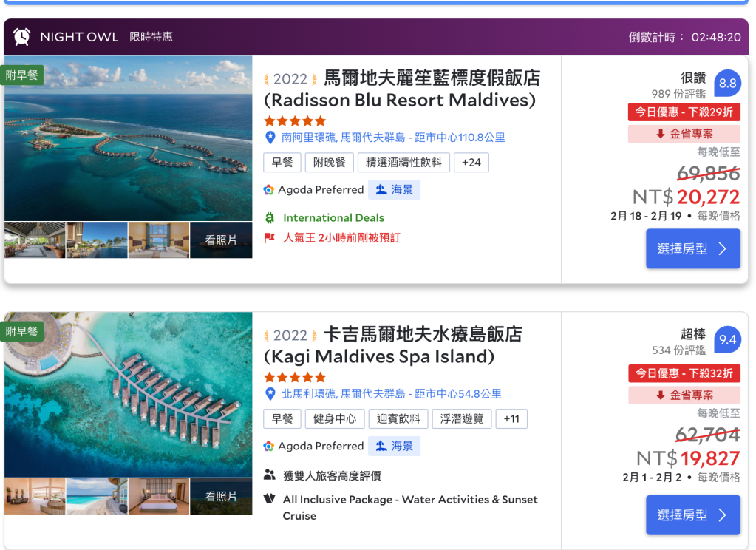Open 選擇房型 for Kagi Maldives Spa Island
Viewport: 756px width, 550px height.
(x=692, y=515)
